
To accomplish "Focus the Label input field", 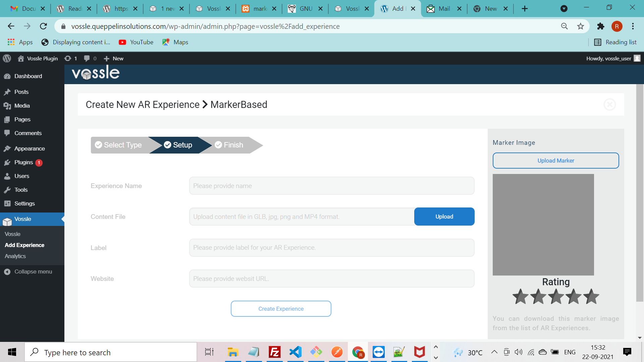I will (x=332, y=248).
